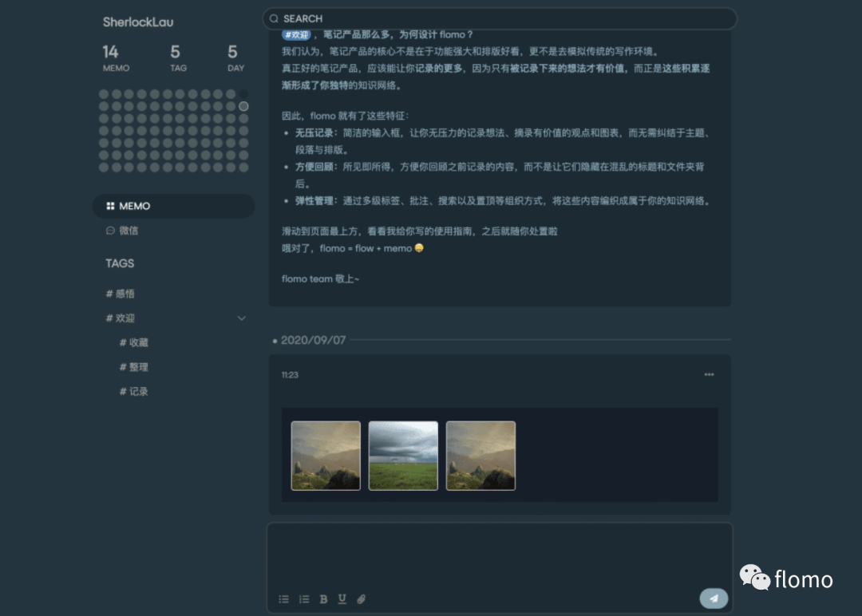Open the first mountain landscape thumbnail
The image size is (862, 616).
[x=326, y=456]
